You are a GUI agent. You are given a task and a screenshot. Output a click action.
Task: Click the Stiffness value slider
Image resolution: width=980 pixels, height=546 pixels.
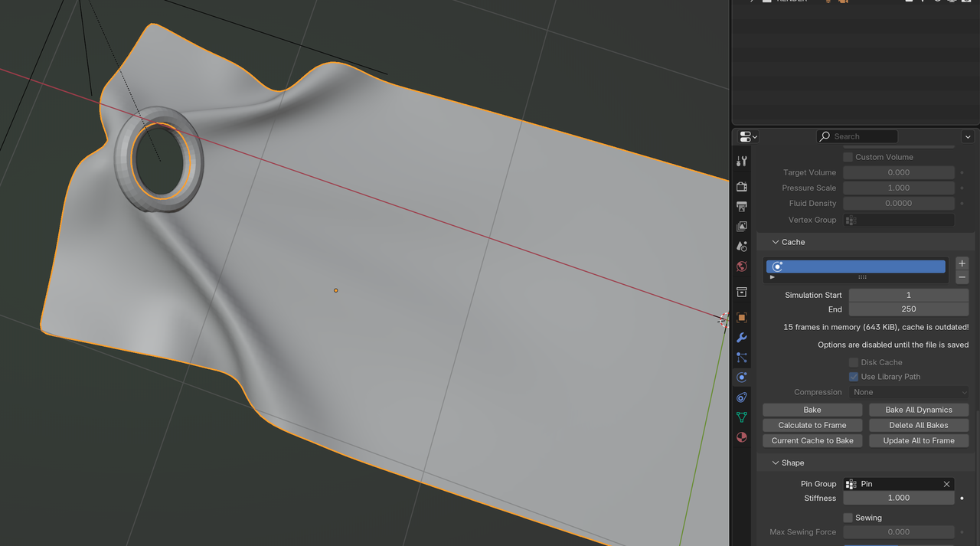tap(898, 498)
